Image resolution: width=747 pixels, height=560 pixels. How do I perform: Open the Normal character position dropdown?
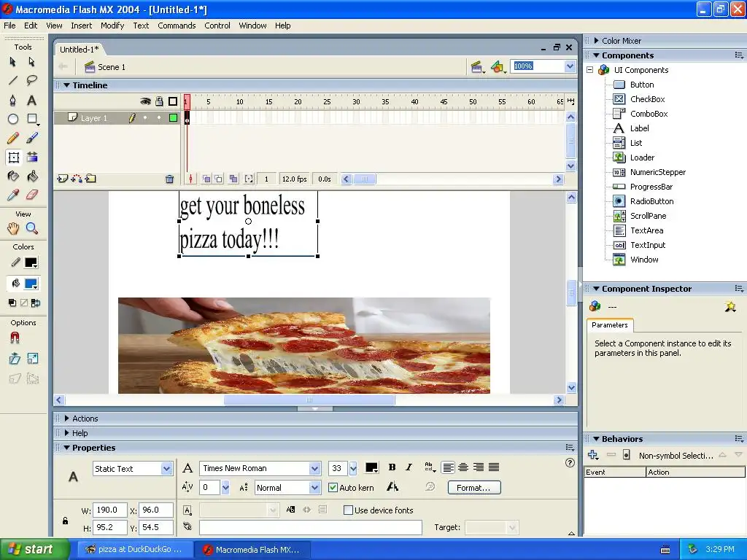tap(314, 488)
